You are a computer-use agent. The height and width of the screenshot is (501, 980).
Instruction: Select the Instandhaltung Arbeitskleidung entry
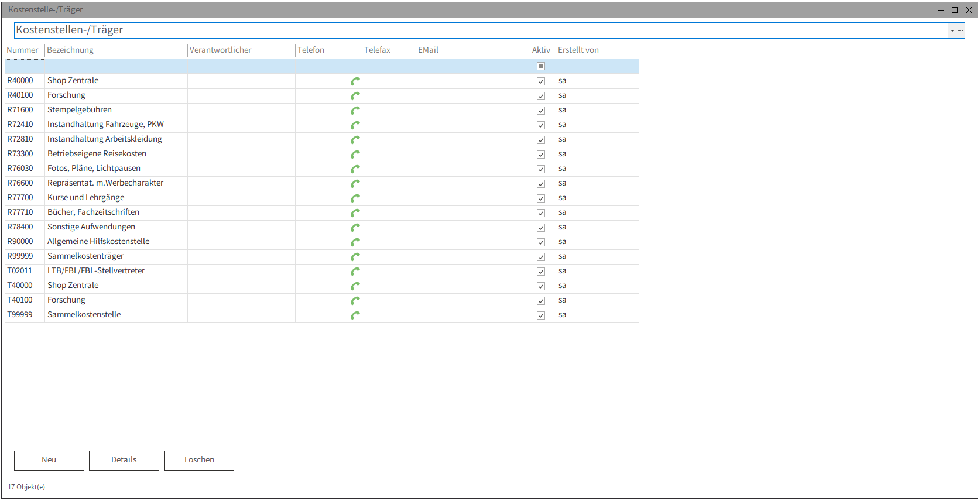click(105, 139)
